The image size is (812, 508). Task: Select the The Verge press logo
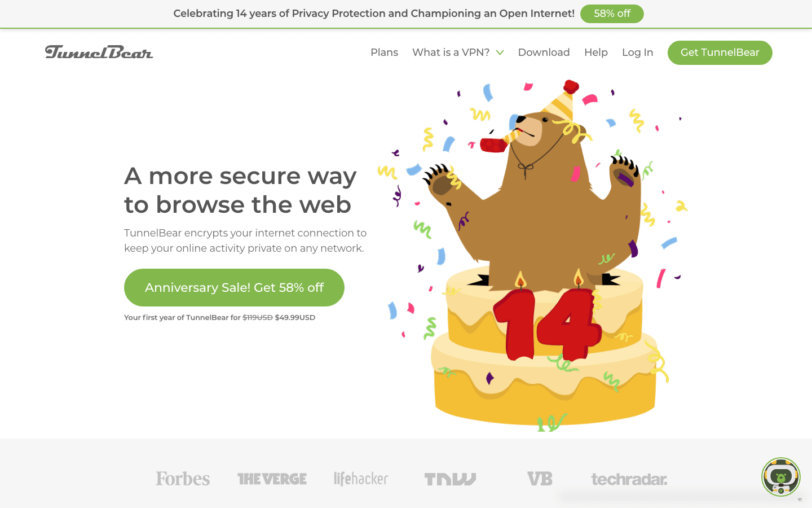272,478
